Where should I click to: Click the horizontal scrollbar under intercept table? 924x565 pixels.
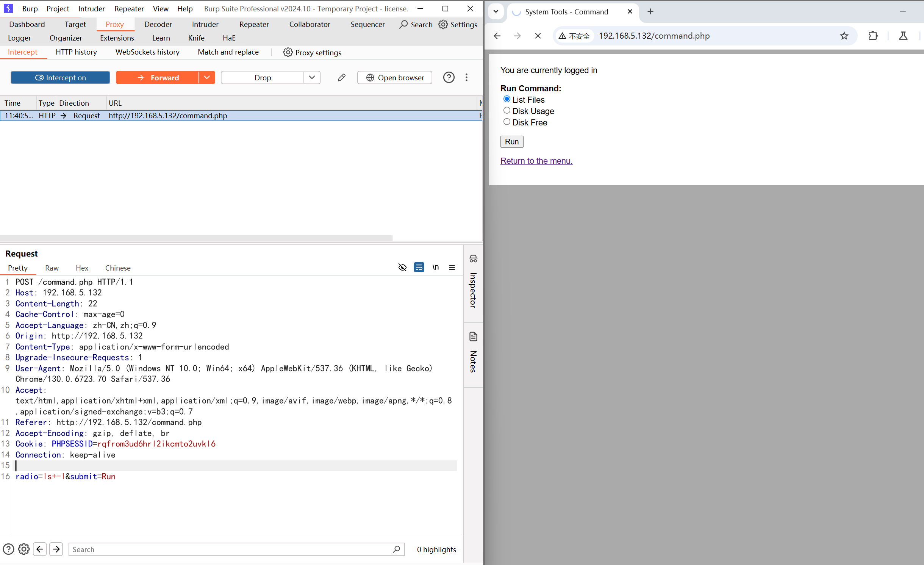point(196,238)
